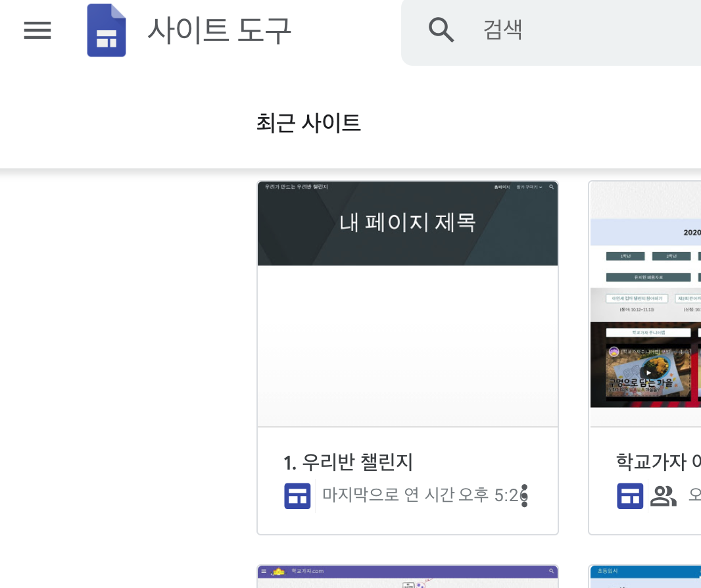Viewport: 701px width, 588px height.
Task: Click the 사이트 도구 title text
Action: pyautogui.click(x=220, y=30)
